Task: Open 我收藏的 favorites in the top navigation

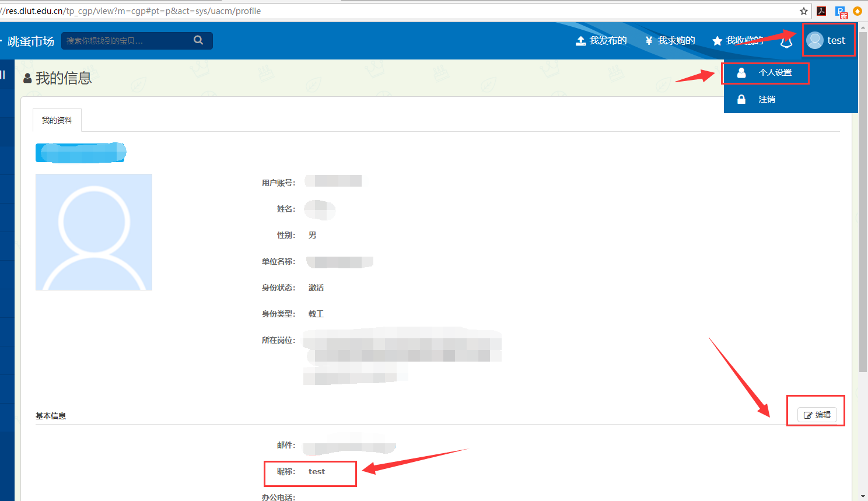Action: pos(738,40)
